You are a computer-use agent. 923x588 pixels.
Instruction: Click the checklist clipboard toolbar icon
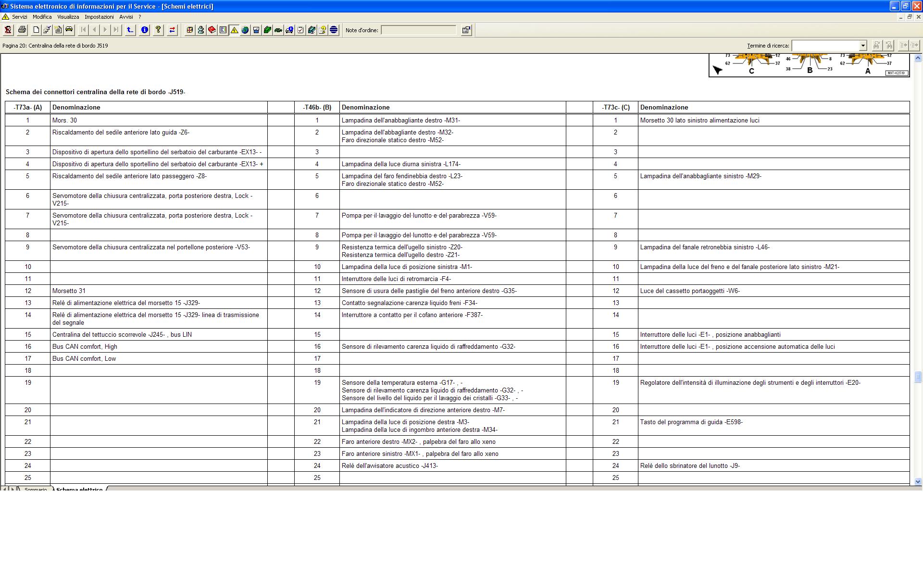pos(300,30)
